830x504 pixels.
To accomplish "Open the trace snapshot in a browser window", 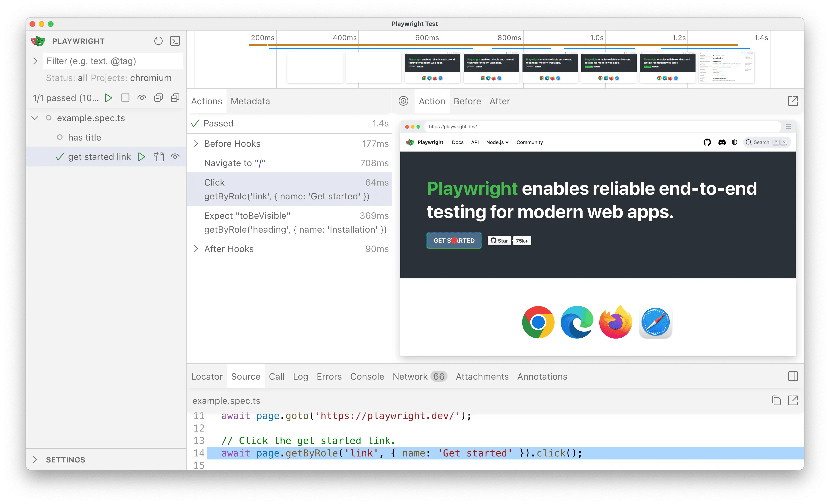I will click(793, 100).
